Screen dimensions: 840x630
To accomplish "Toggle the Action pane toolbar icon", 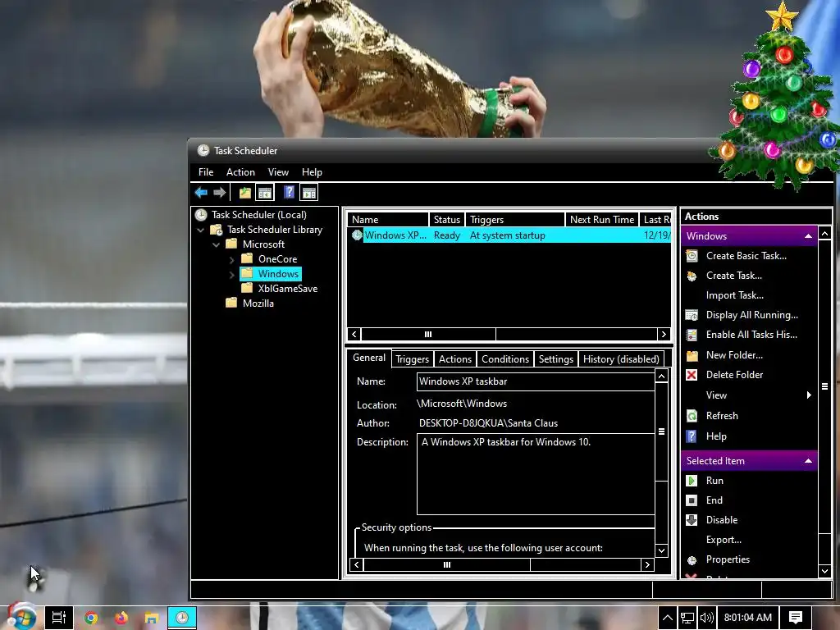I will 309,193.
